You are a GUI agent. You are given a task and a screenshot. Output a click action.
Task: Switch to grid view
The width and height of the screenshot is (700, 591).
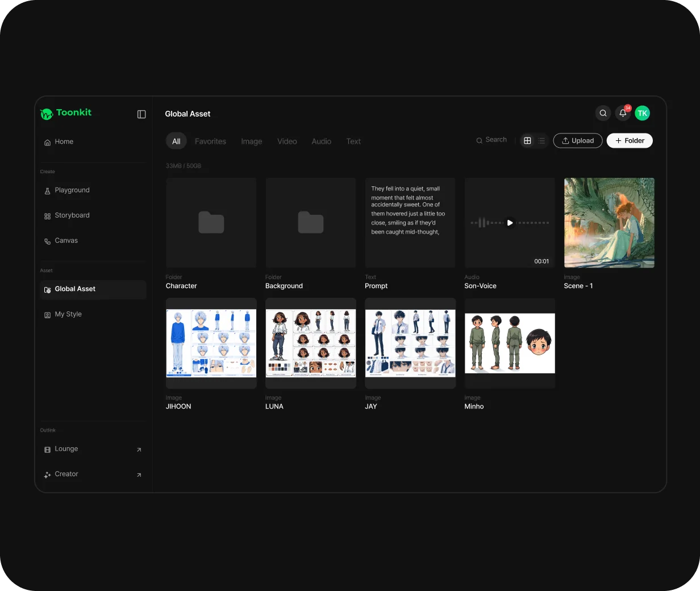527,140
